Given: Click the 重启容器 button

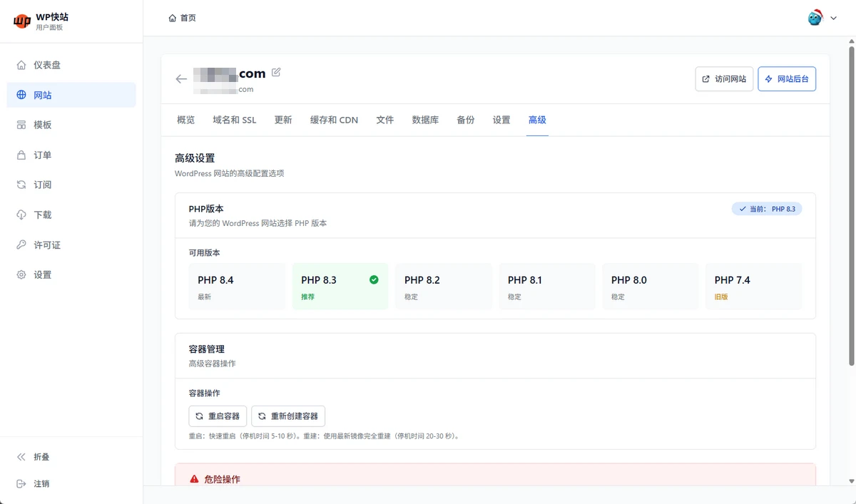Looking at the screenshot, I should [218, 416].
